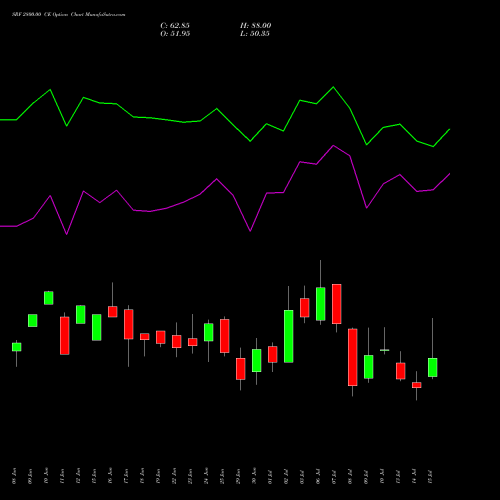The width and height of the screenshot is (500, 500).
Task: Select the green candle for 06 Jul
Action: click(321, 304)
